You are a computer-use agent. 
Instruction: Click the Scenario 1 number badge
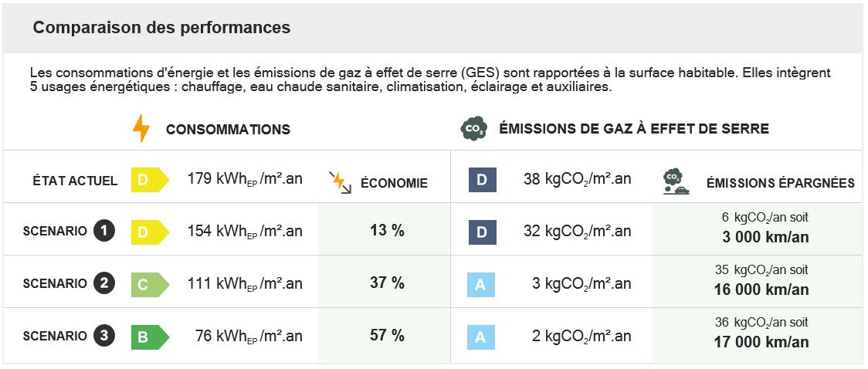(104, 231)
